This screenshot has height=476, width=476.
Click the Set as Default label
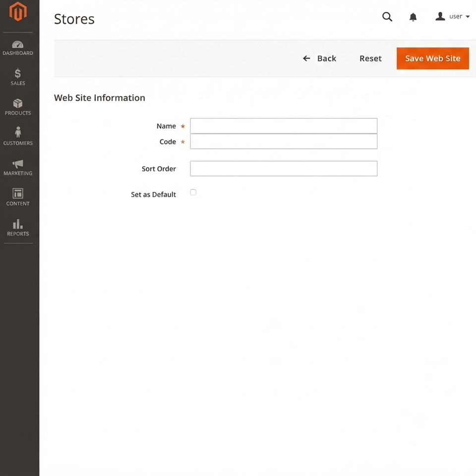153,194
